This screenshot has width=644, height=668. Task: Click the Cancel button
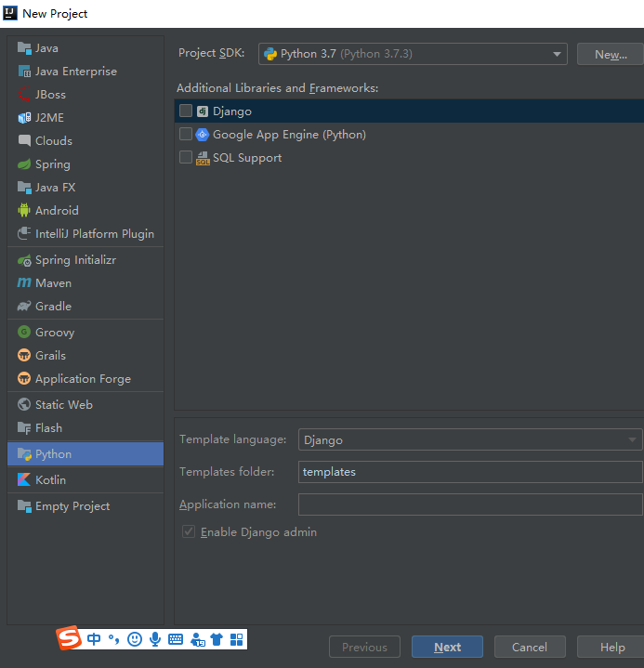tap(530, 648)
